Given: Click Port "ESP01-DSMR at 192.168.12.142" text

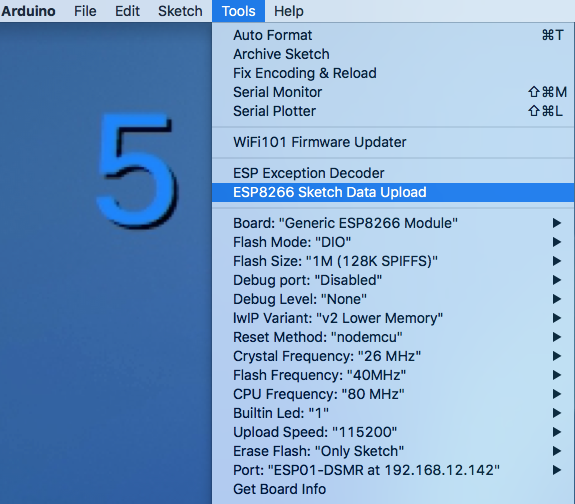Looking at the screenshot, I should click(366, 470).
